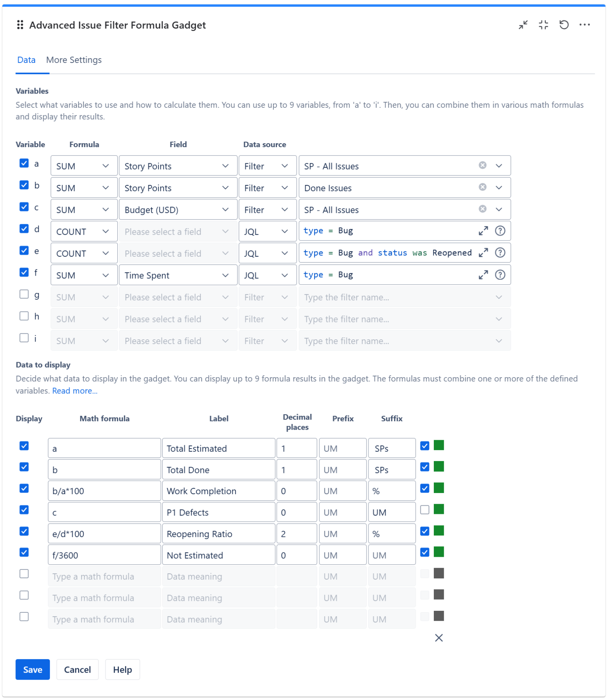The image size is (608, 700).
Task: Enable variable g checkbox
Action: (24, 295)
